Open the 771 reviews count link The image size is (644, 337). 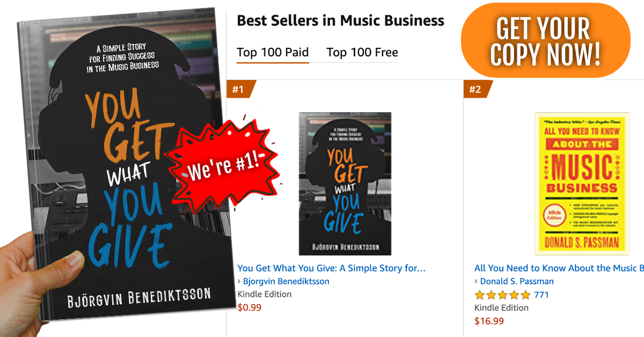541,295
